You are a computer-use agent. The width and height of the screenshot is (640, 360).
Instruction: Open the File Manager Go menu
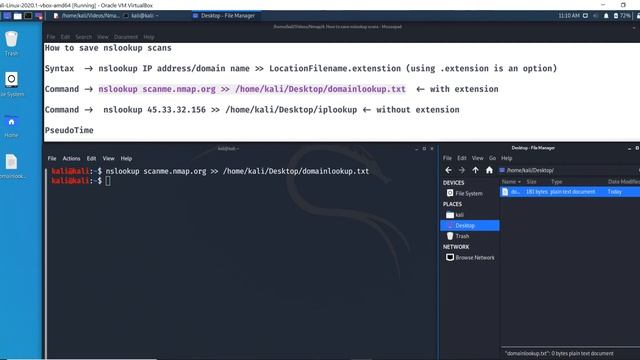pos(493,158)
